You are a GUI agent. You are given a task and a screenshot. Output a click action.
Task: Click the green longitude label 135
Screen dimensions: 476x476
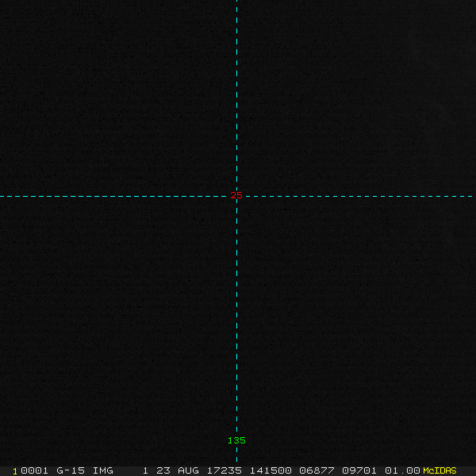[x=236, y=440]
